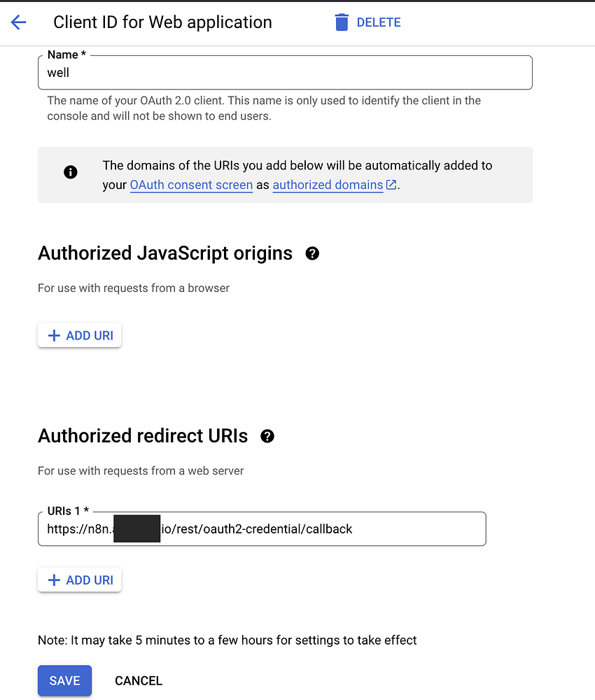
Task: Click the help icon beside Authorized JavaScript origins
Action: 312,253
